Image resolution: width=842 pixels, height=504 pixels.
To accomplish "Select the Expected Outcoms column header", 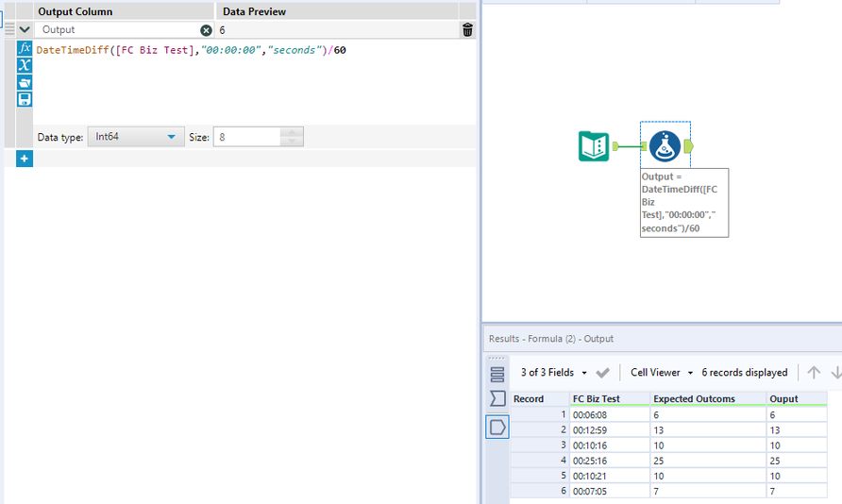I will point(708,399).
